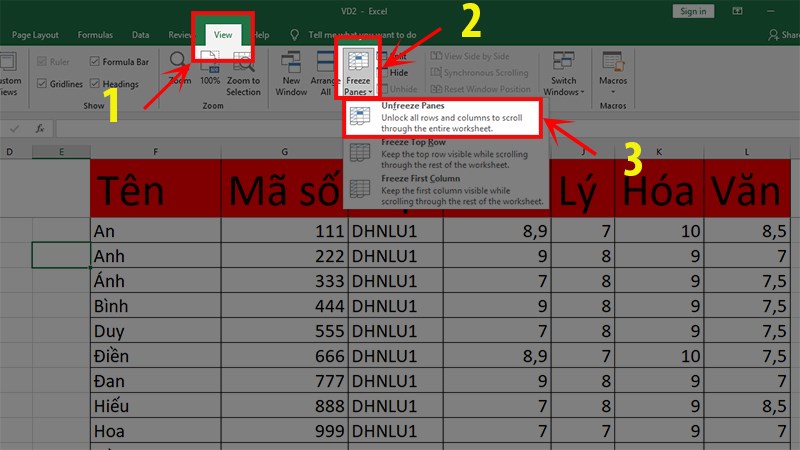Toggle the Formula Bar checkbox
The image size is (800, 450).
pos(94,62)
